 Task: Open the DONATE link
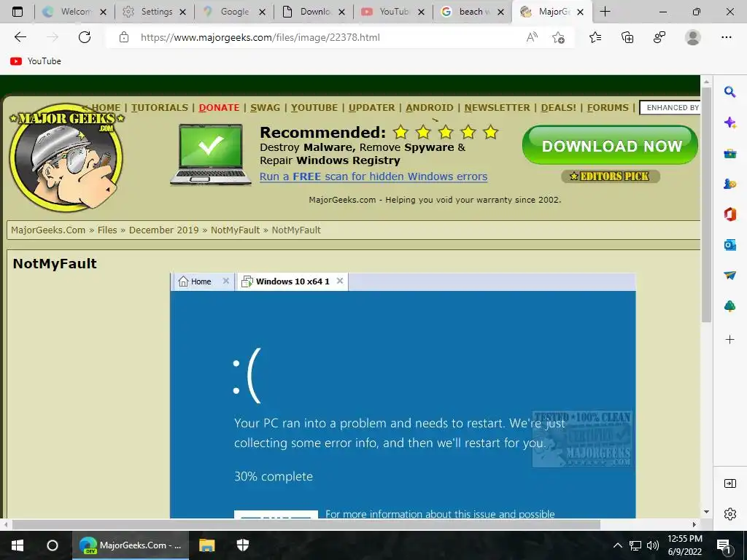(x=219, y=108)
